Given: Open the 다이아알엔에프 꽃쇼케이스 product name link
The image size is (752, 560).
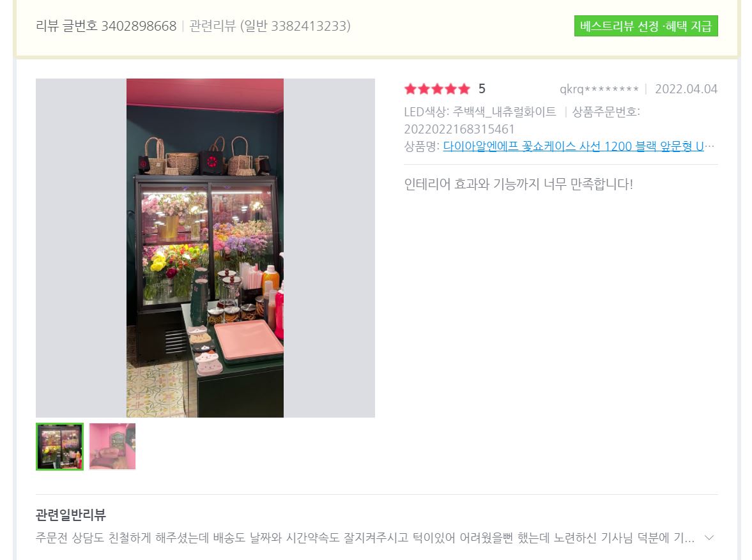Looking at the screenshot, I should pyautogui.click(x=578, y=146).
